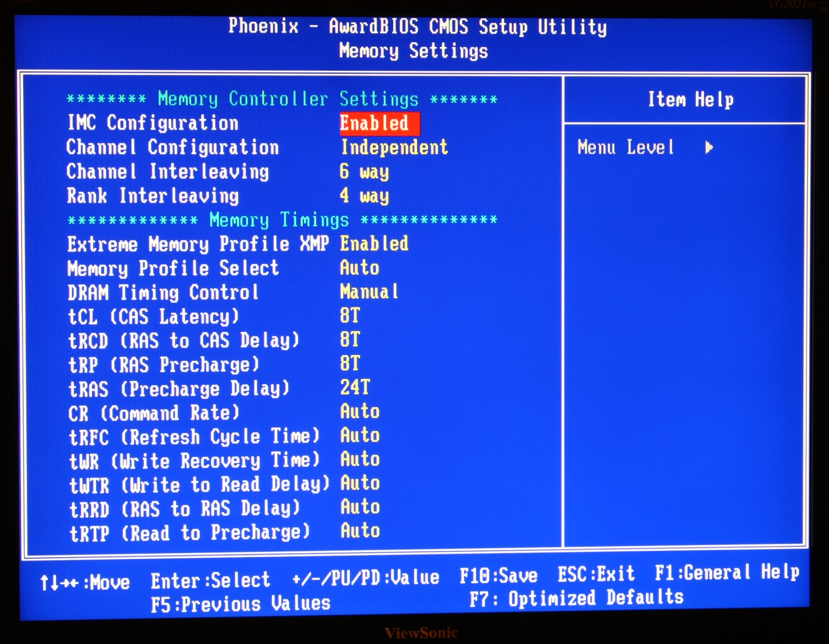Click the Memory Timings section header

pyautogui.click(x=282, y=220)
